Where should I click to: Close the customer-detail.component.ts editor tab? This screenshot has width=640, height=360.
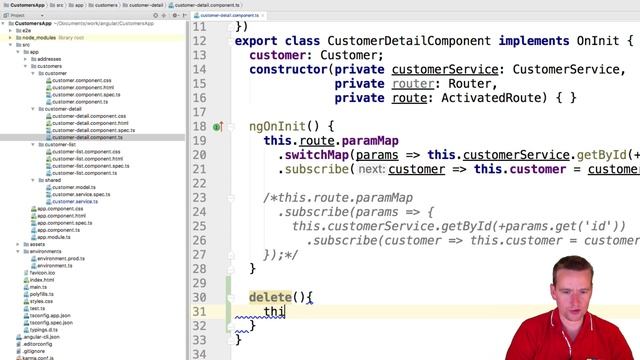coord(263,16)
